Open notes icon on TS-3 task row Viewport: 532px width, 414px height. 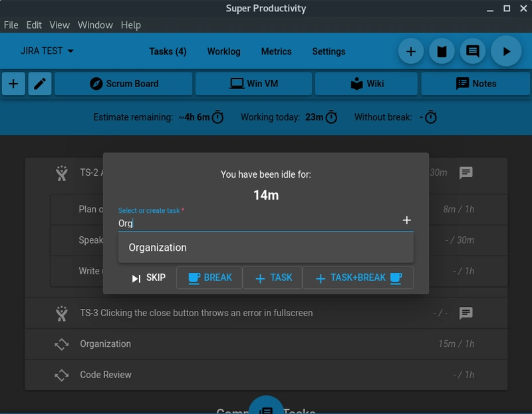466,313
